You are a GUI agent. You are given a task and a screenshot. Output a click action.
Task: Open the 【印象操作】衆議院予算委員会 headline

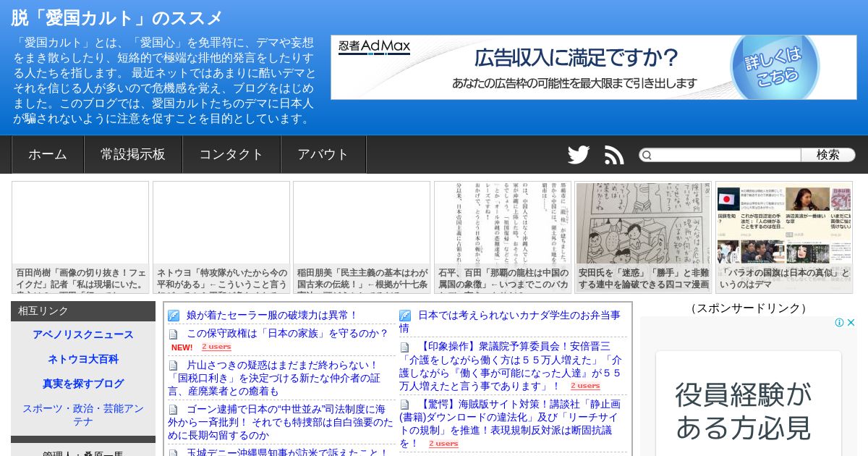pos(511,366)
